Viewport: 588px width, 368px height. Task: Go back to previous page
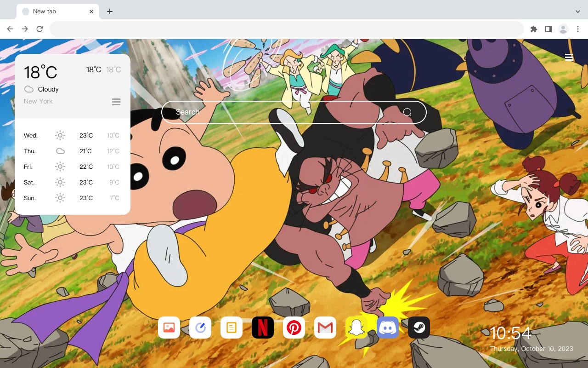point(10,29)
